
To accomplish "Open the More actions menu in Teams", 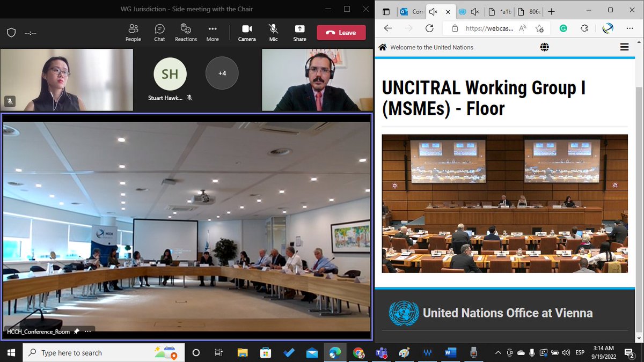I will (213, 32).
